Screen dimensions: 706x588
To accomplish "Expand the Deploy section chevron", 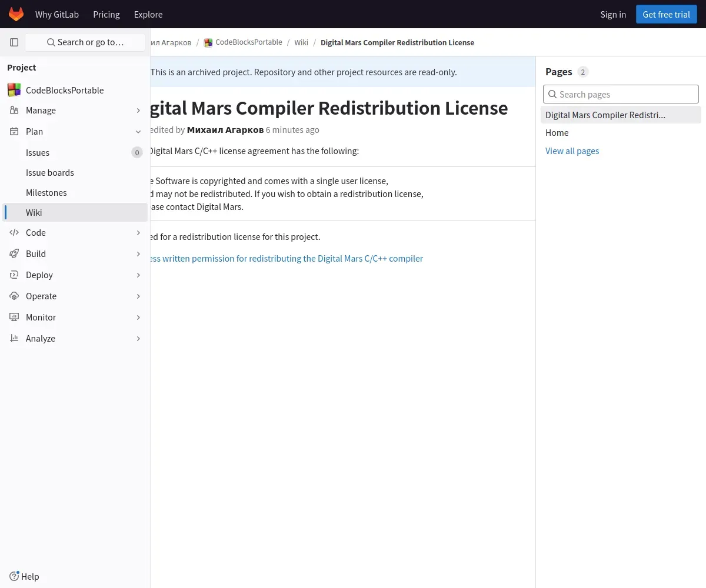I will click(138, 275).
